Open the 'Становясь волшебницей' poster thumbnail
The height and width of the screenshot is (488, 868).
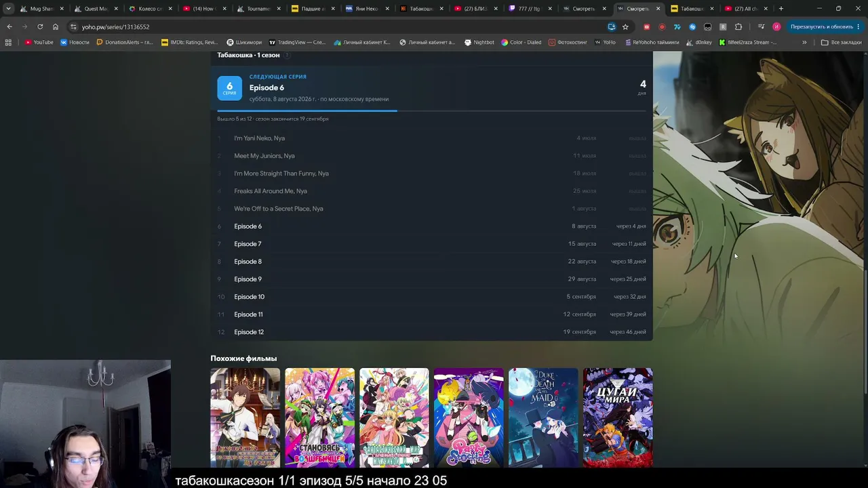pos(319,418)
